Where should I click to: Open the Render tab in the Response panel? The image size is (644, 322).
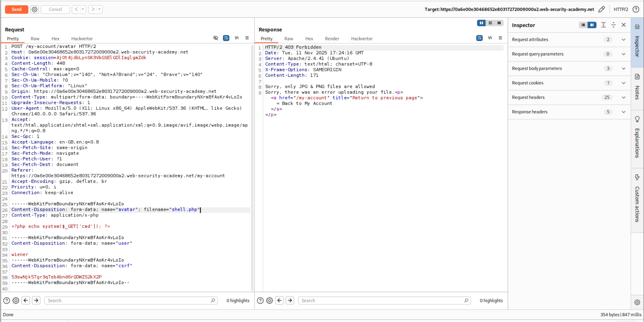tap(332, 39)
